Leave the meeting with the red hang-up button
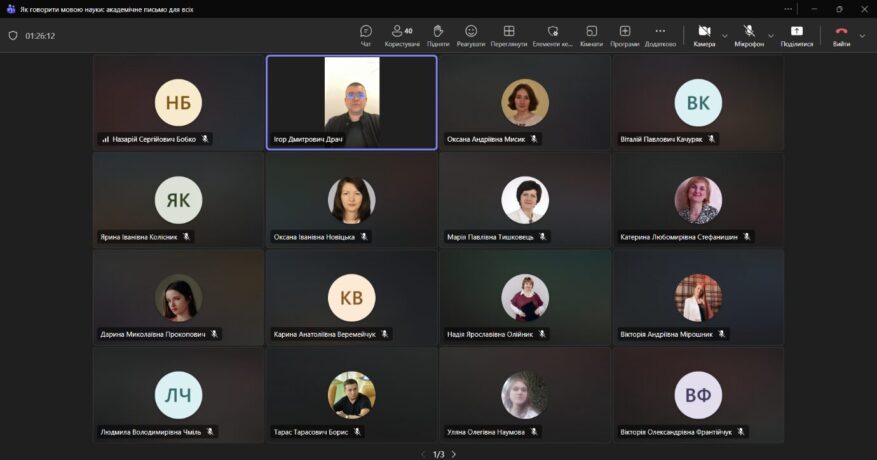This screenshot has width=877, height=460. click(841, 35)
